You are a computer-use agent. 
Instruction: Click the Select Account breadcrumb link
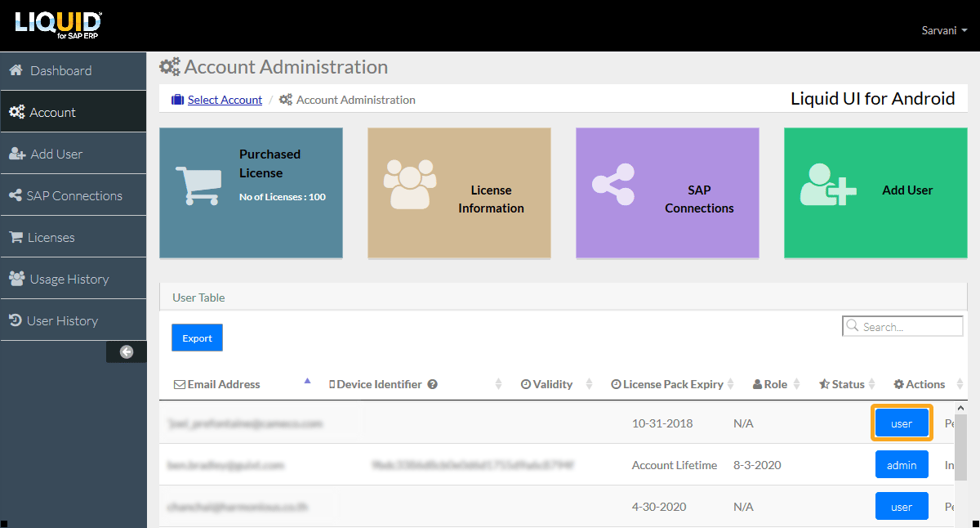225,100
